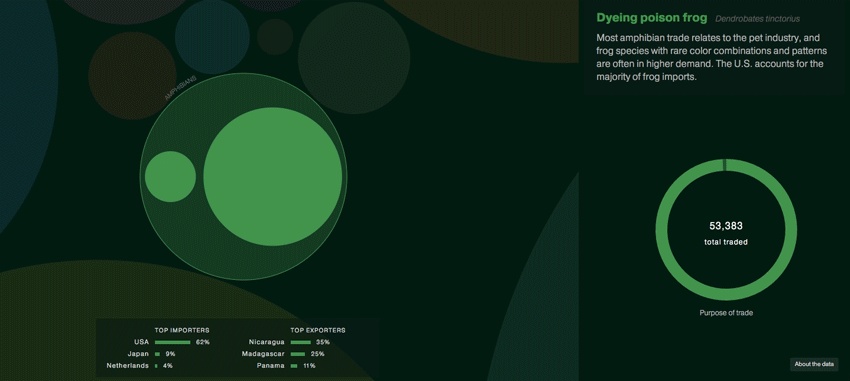Click the Japan importer label

138,354
